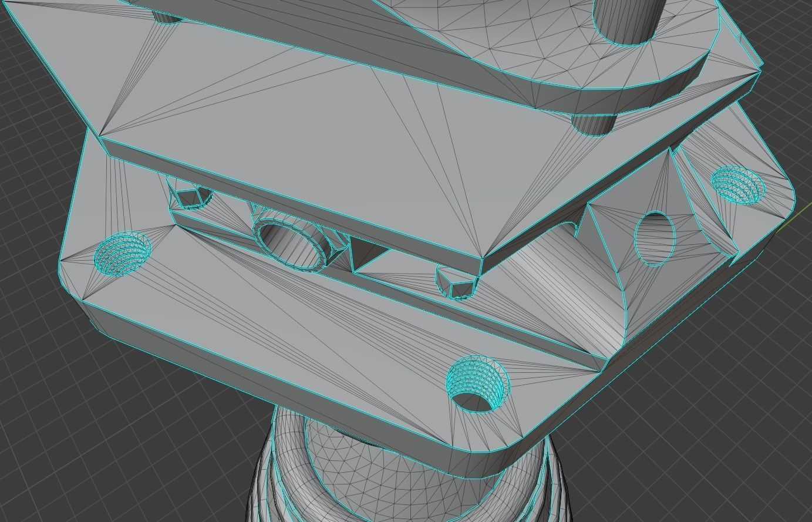The image size is (812, 522).
Task: Select the threaded hole on plate's right corner
Action: (x=738, y=184)
